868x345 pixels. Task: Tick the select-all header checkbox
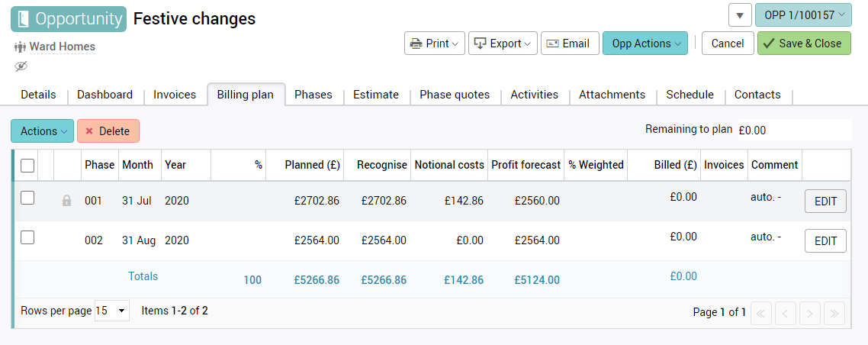tap(27, 165)
